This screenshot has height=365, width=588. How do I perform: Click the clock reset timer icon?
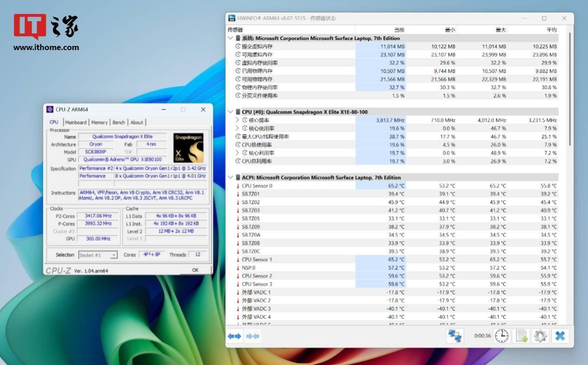[x=502, y=336]
